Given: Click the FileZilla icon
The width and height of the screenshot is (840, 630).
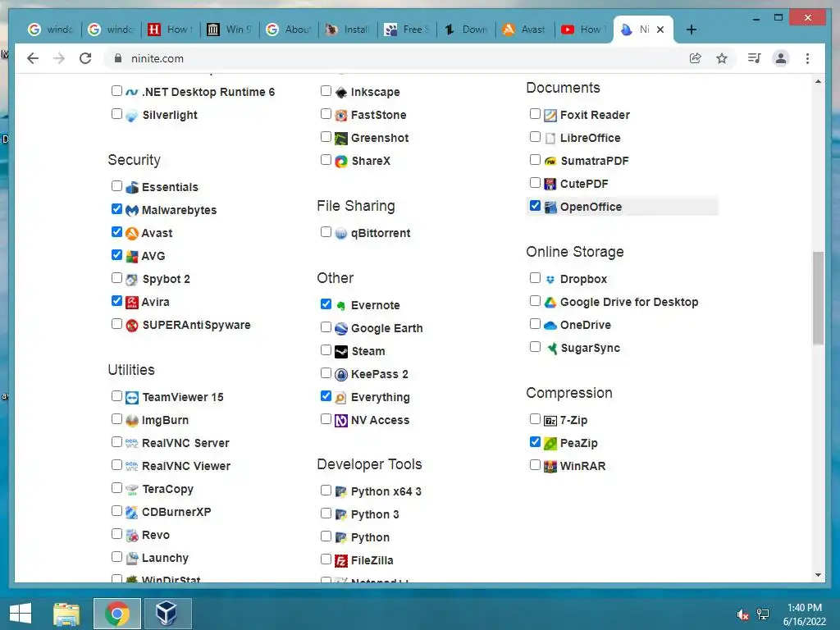Looking at the screenshot, I should click(340, 561).
